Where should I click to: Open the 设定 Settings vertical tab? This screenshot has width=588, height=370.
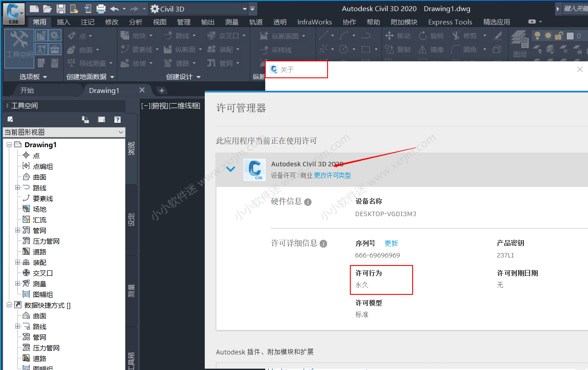(x=131, y=219)
